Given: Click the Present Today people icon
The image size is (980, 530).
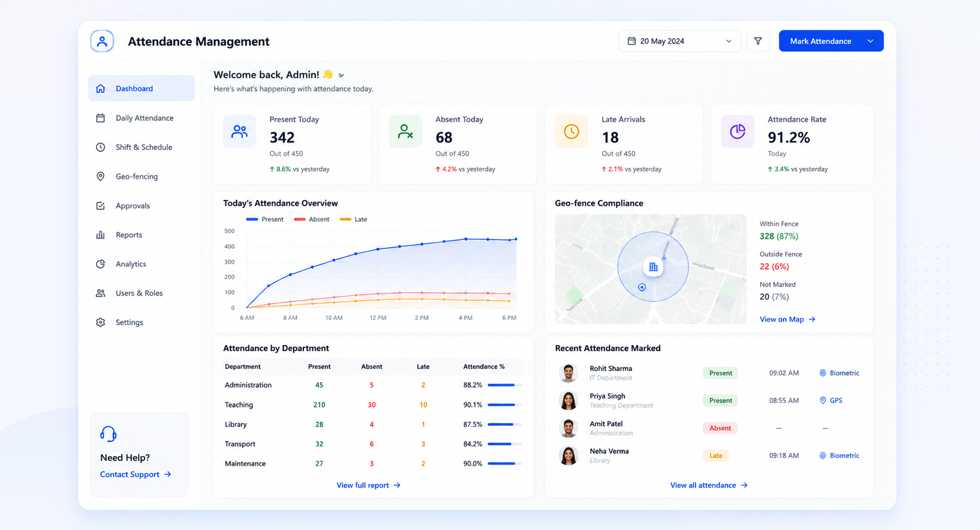Looking at the screenshot, I should [240, 132].
